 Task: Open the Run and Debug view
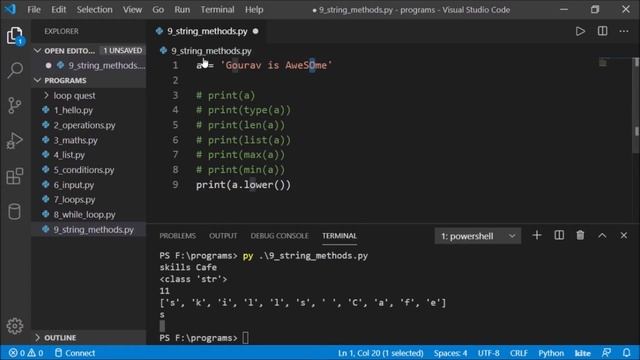(x=15, y=141)
